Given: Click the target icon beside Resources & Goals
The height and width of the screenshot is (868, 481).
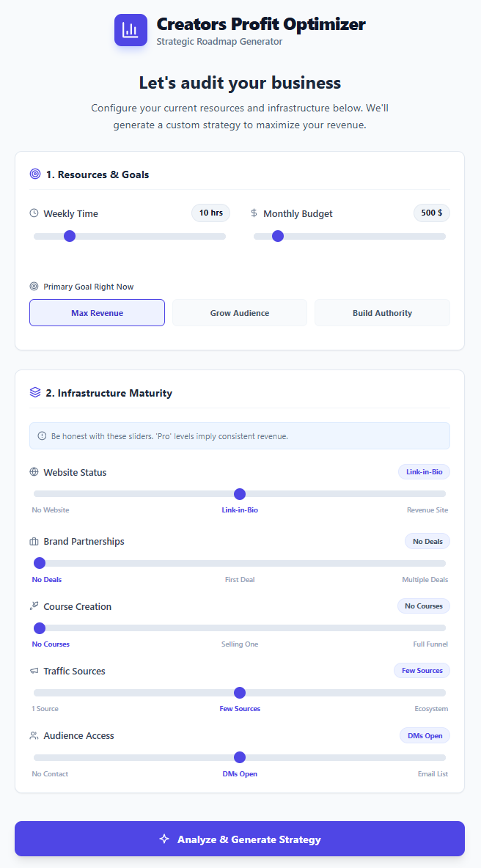Looking at the screenshot, I should 35,174.
